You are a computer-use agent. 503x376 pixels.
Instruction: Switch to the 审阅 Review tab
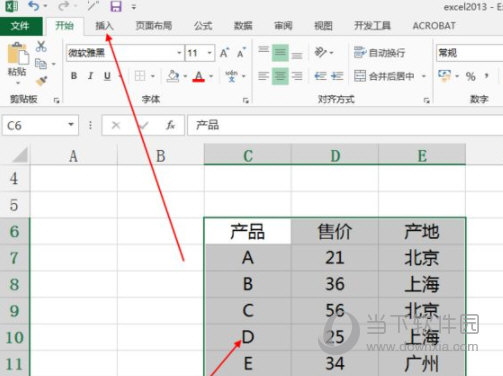coord(283,26)
